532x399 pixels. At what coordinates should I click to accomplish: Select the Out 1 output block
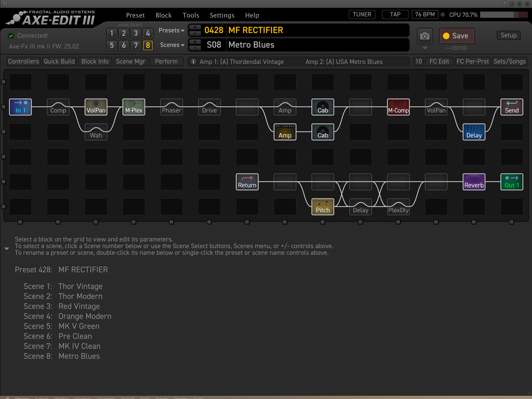tap(512, 182)
